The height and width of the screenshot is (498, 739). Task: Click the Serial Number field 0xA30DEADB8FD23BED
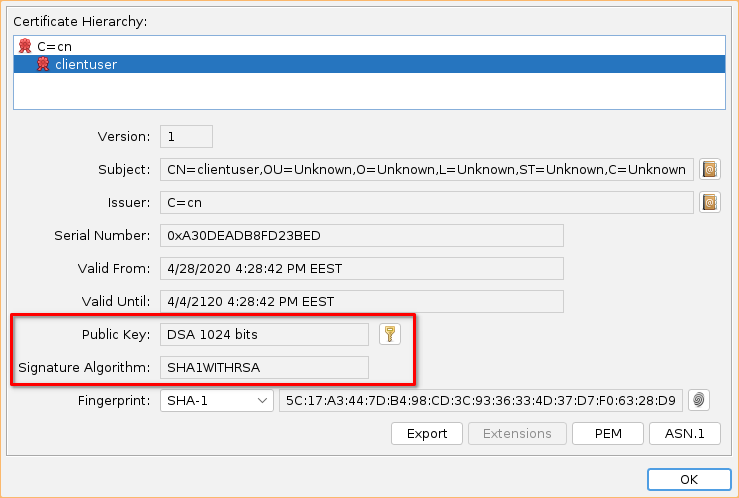[362, 235]
